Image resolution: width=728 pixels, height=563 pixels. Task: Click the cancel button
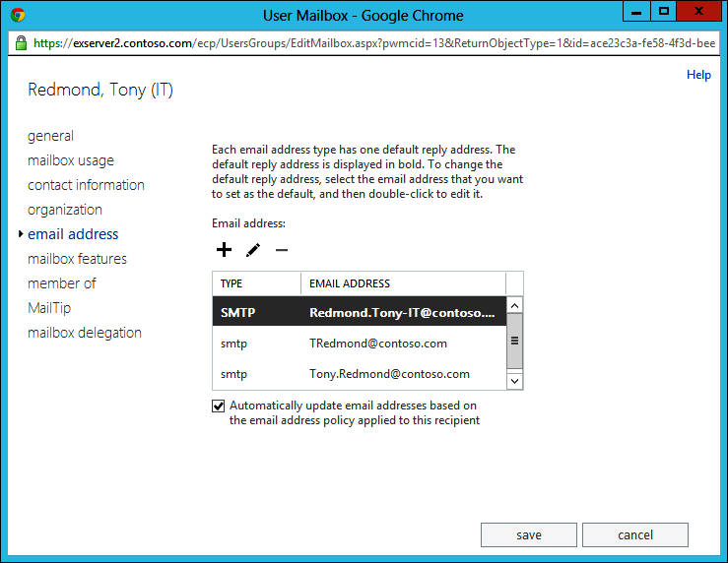[635, 535]
